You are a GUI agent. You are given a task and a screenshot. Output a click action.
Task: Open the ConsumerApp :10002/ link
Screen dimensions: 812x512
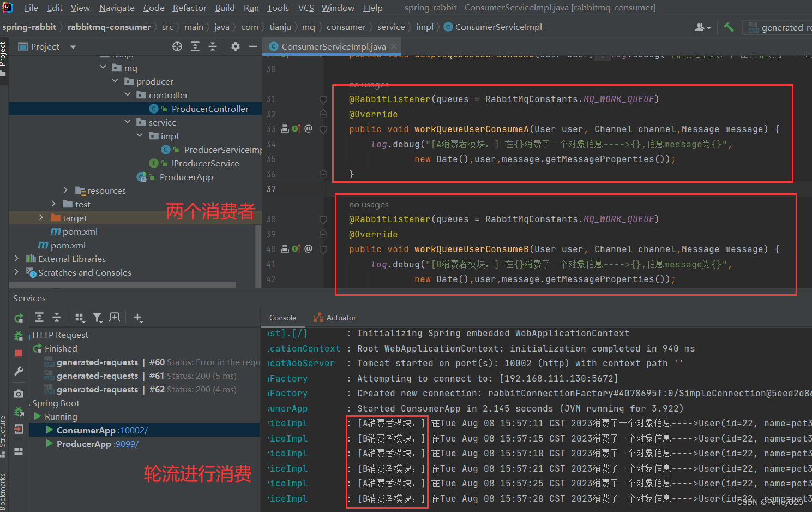(x=133, y=430)
